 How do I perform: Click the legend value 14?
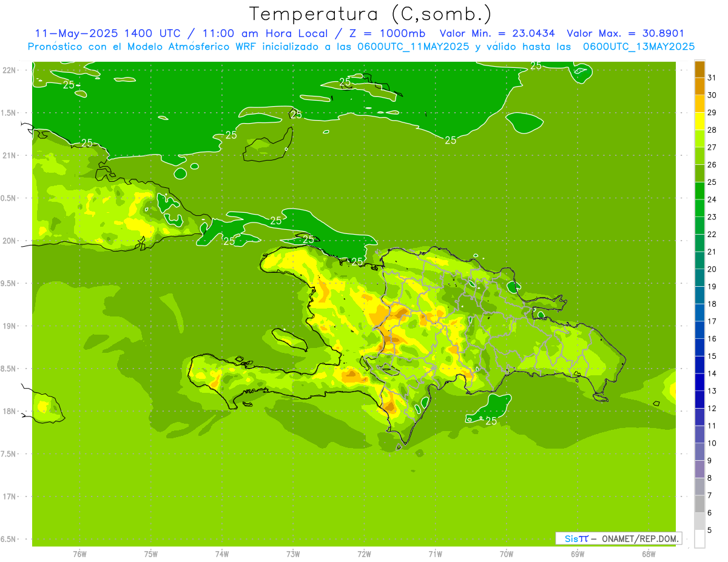(x=712, y=373)
